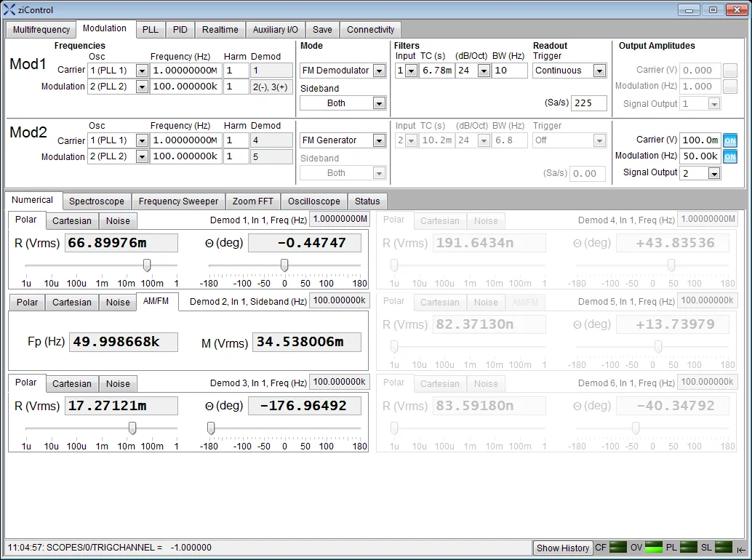Switch to the Frequency Sweeper tab
The height and width of the screenshot is (560, 752).
click(178, 201)
